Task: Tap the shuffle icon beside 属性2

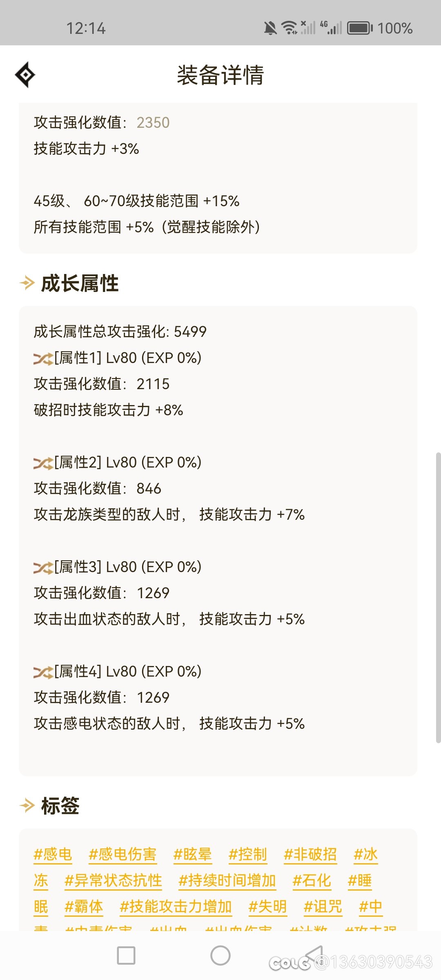Action: [x=43, y=463]
